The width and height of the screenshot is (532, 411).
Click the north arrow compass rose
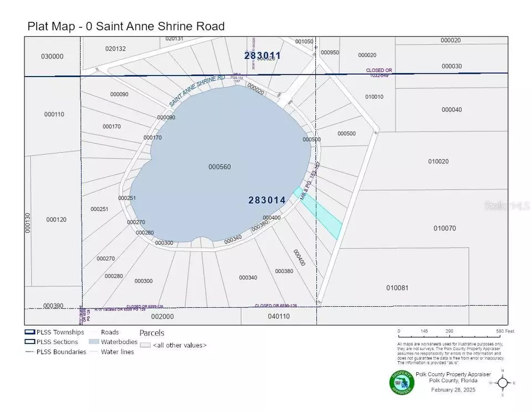click(x=503, y=383)
